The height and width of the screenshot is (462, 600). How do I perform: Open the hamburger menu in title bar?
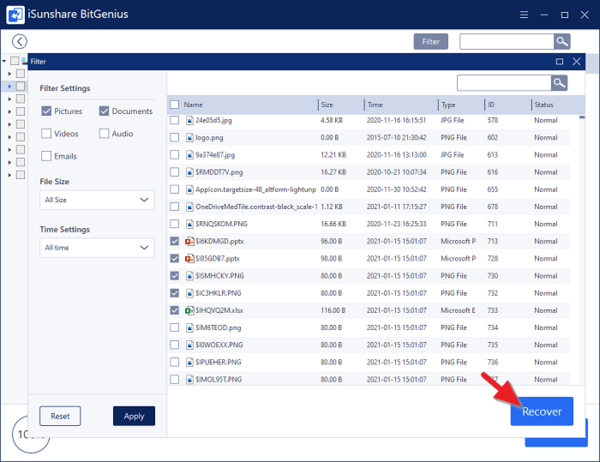coord(524,15)
